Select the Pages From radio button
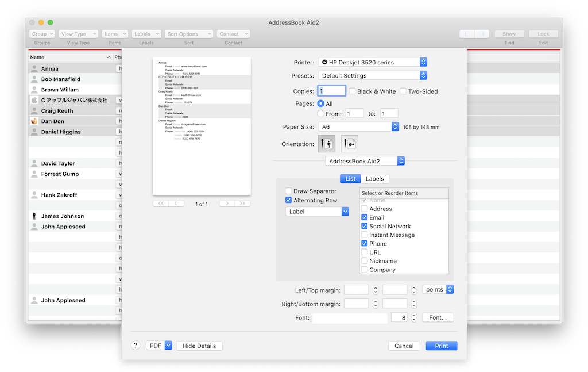The image size is (588, 372). click(x=320, y=114)
